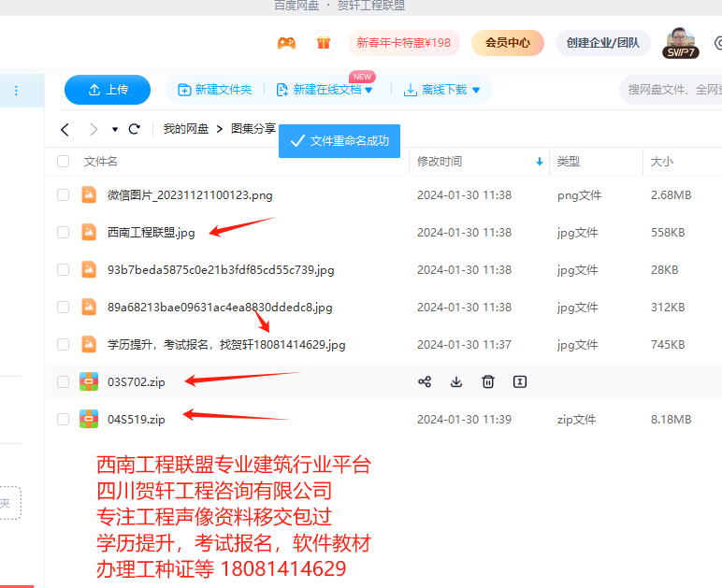Image resolution: width=722 pixels, height=588 pixels.
Task: Click the zip archive icon of 04S519.zip
Action: pyautogui.click(x=89, y=419)
